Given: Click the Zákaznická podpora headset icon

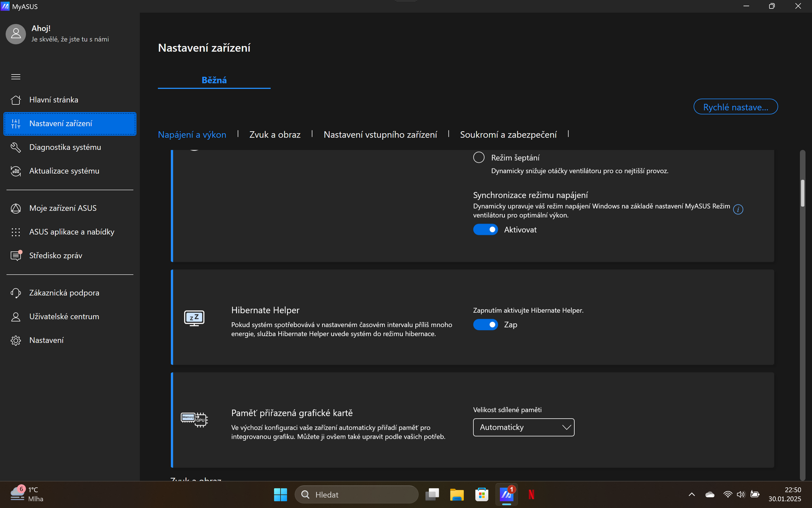Looking at the screenshot, I should pyautogui.click(x=16, y=293).
